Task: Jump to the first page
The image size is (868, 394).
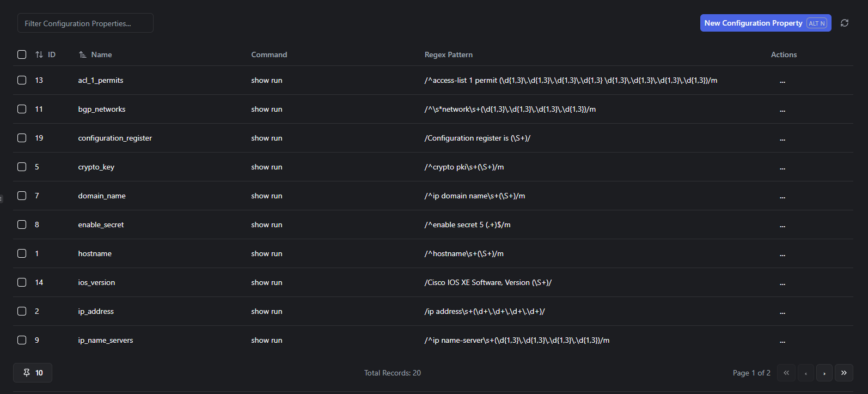Action: (786, 373)
